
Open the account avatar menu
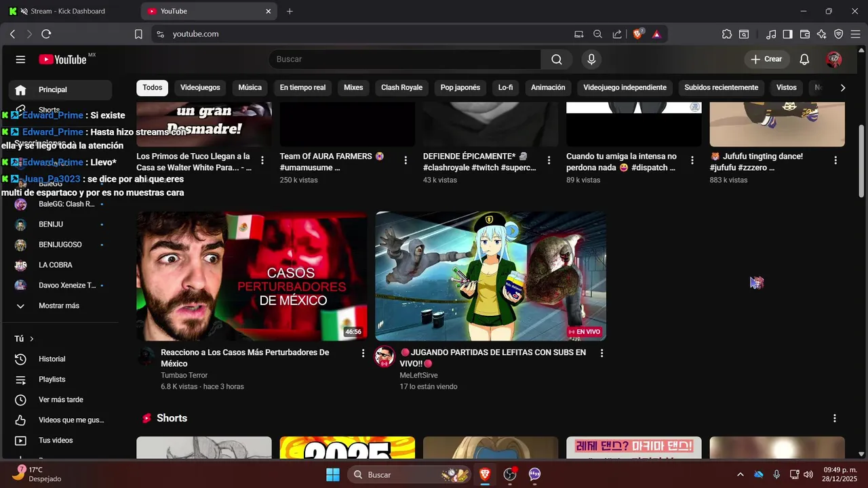834,60
